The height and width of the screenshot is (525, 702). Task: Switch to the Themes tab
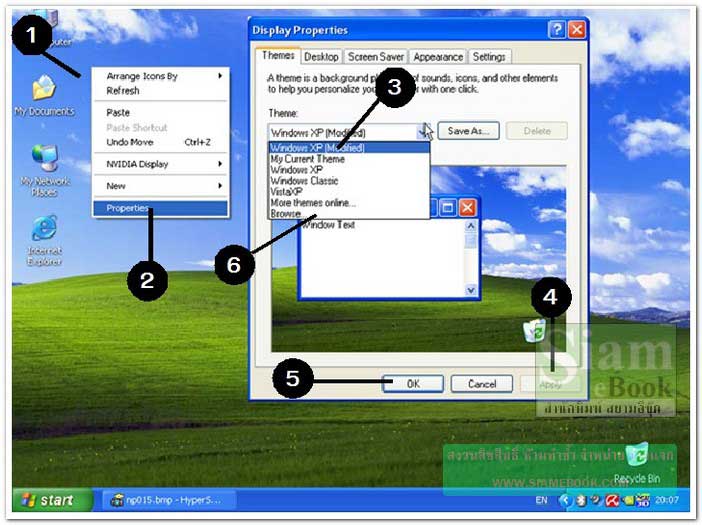[278, 55]
